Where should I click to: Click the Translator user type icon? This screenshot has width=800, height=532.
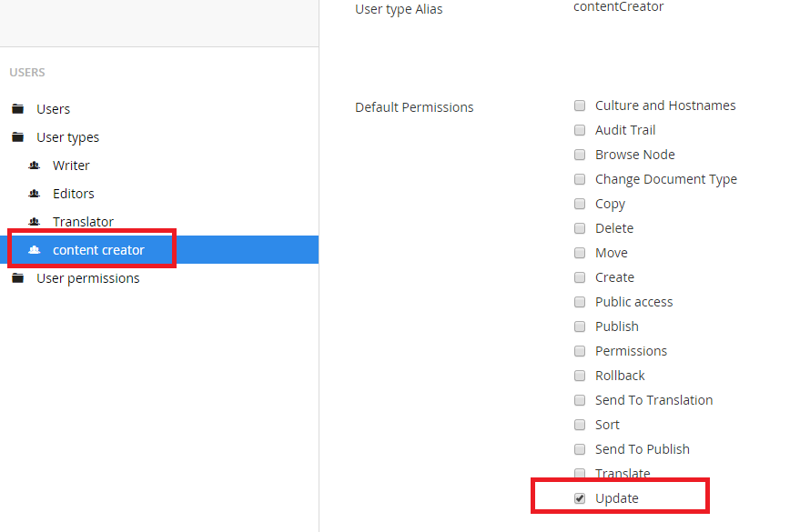click(x=35, y=222)
